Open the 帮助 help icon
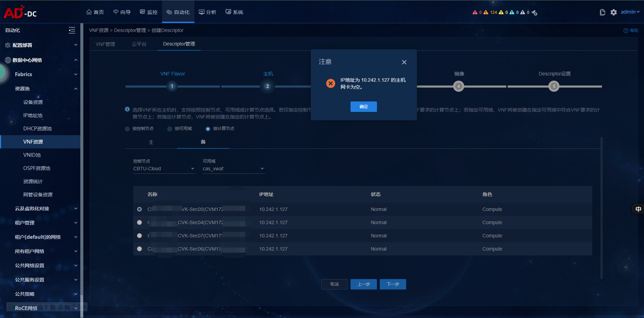Viewport: 644px width, 318px height. (626, 31)
